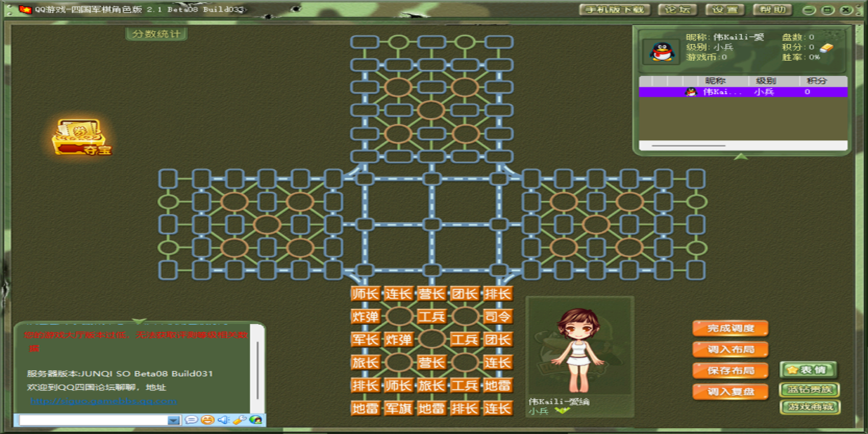Click the 积分 column header
This screenshot has width=868, height=434.
(x=822, y=81)
